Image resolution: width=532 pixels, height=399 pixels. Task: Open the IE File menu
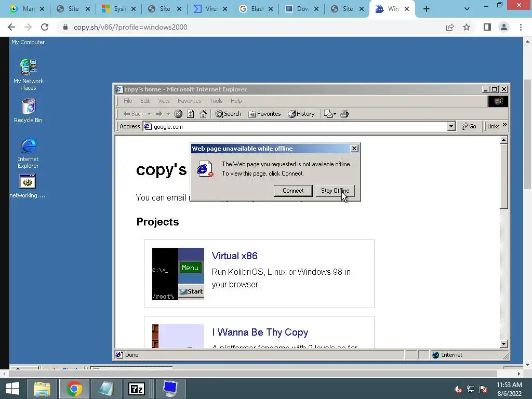coord(128,101)
